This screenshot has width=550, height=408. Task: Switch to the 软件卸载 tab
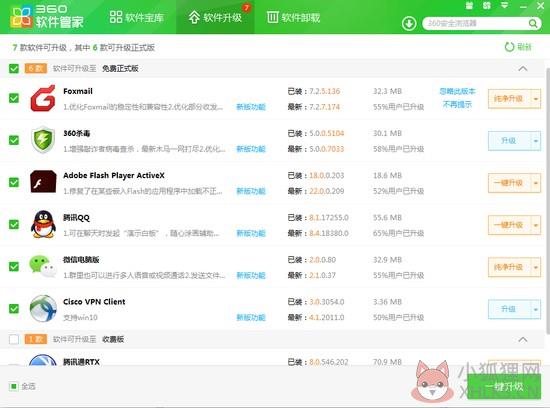tap(293, 17)
